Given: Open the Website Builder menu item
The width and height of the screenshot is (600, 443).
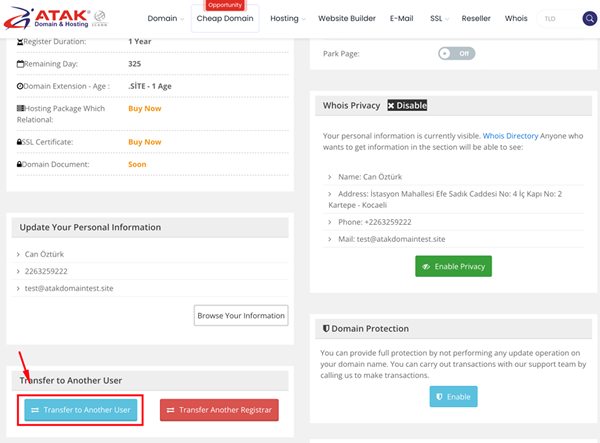Looking at the screenshot, I should click(x=347, y=18).
